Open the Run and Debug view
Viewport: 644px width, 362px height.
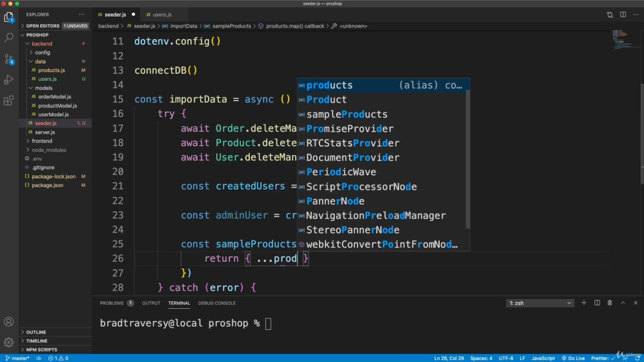pos(9,80)
